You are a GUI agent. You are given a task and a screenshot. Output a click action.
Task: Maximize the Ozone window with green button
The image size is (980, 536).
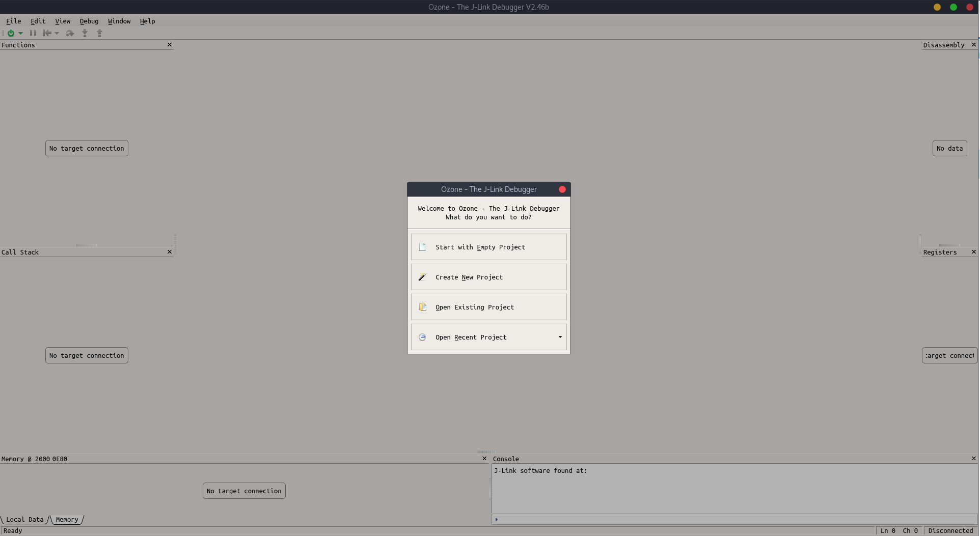(953, 7)
